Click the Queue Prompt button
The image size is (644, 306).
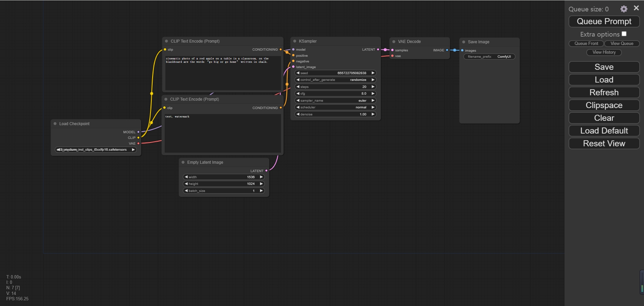click(x=604, y=21)
